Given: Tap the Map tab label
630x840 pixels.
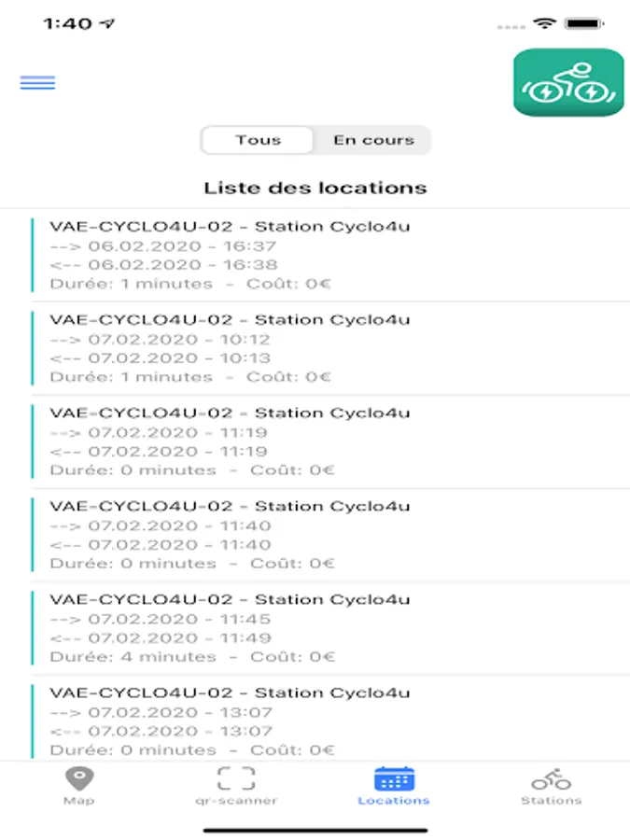Looking at the screenshot, I should pyautogui.click(x=78, y=801).
